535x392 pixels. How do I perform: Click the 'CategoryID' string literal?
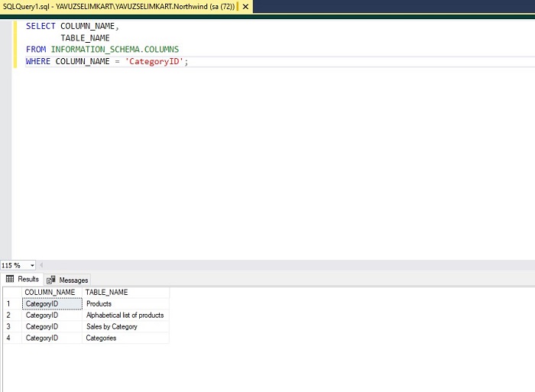tap(154, 61)
